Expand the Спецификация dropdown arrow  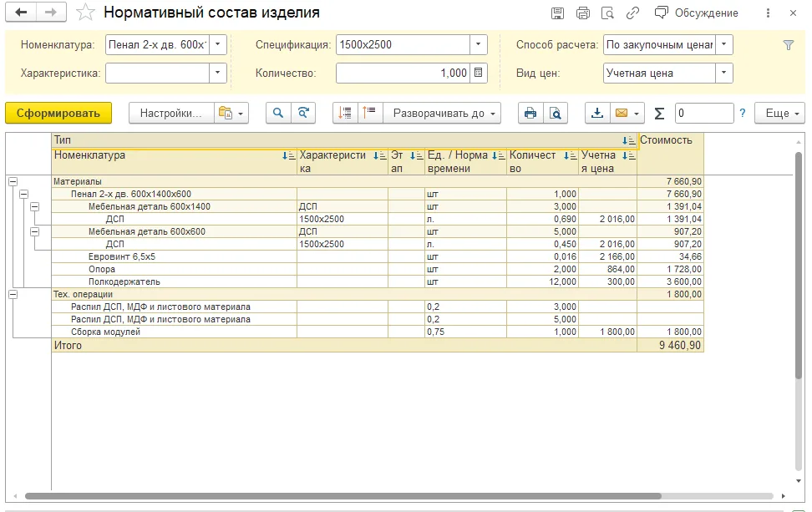coord(479,44)
